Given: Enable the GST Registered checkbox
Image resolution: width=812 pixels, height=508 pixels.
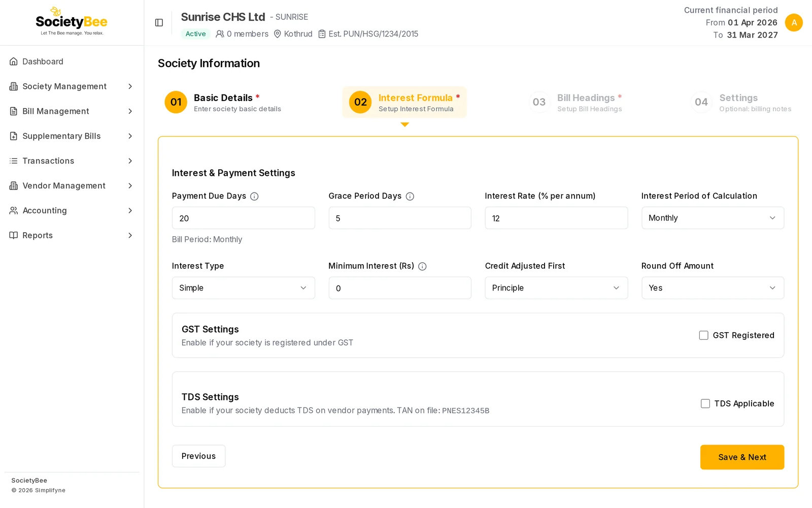Looking at the screenshot, I should [x=703, y=335].
